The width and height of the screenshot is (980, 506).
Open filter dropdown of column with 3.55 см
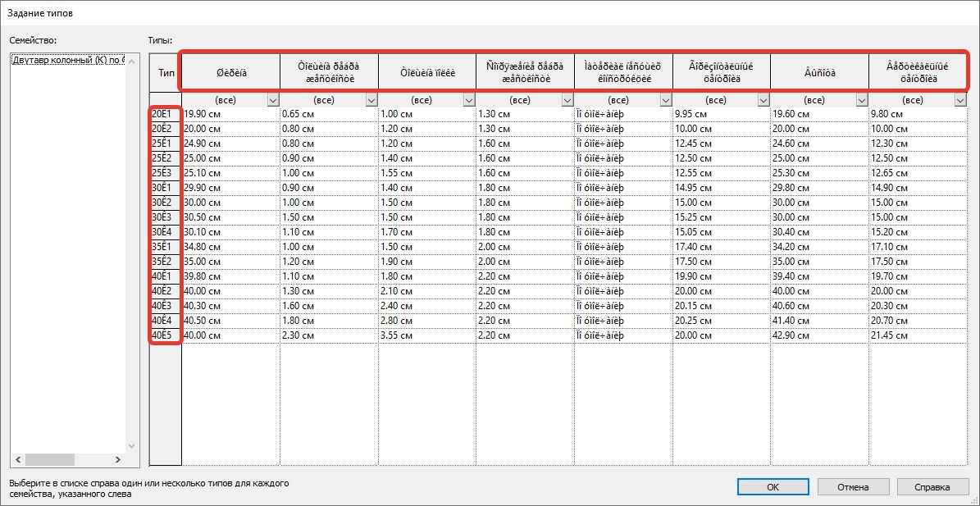point(469,100)
